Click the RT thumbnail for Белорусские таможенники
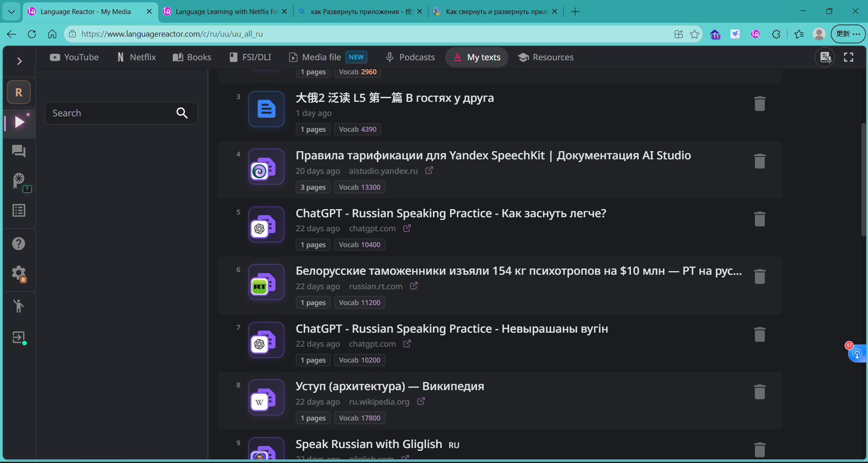Viewport: 868px width, 463px height. 266,282
